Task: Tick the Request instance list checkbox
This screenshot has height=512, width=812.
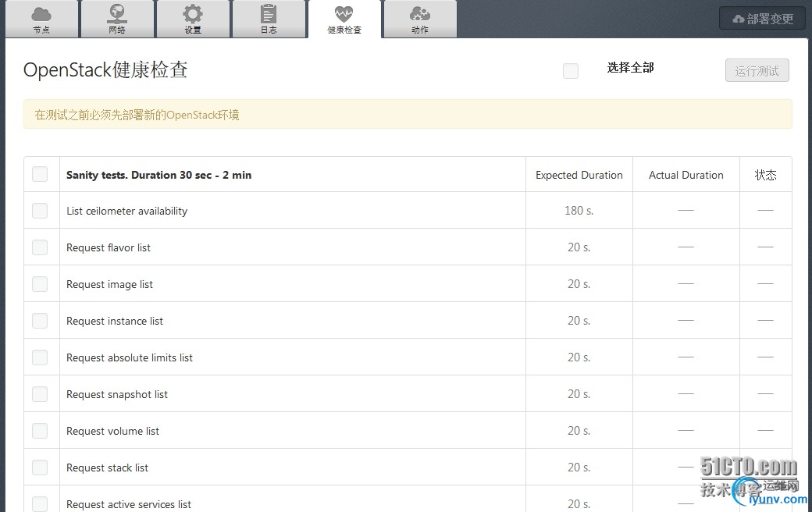Action: (x=40, y=321)
